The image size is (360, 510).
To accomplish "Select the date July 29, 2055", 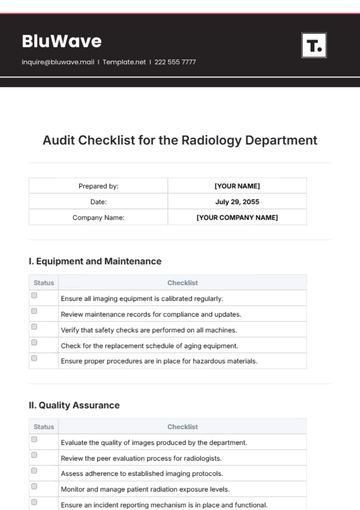I will 237,202.
